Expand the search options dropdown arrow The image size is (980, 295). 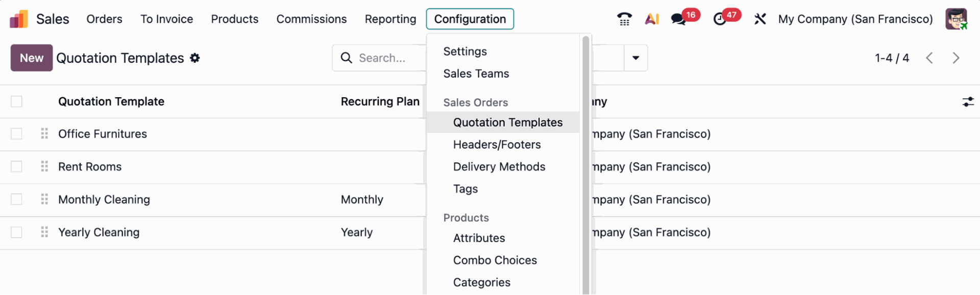pos(635,58)
